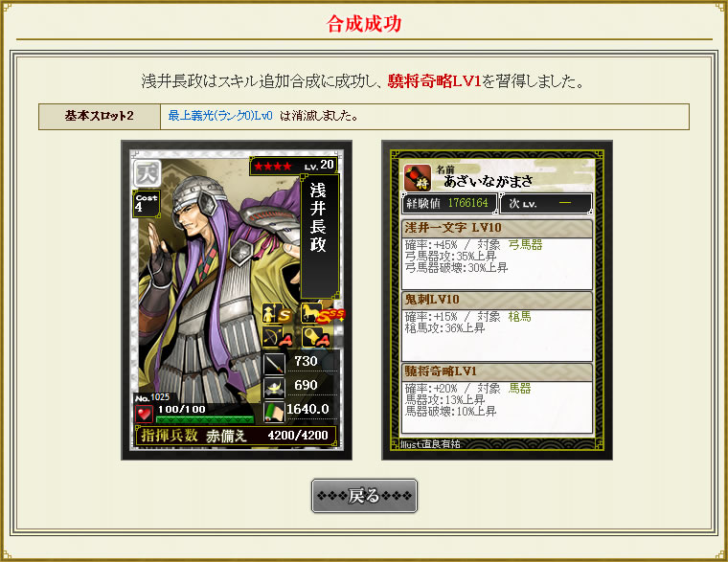Click the attack spear stat icon

[x=274, y=364]
